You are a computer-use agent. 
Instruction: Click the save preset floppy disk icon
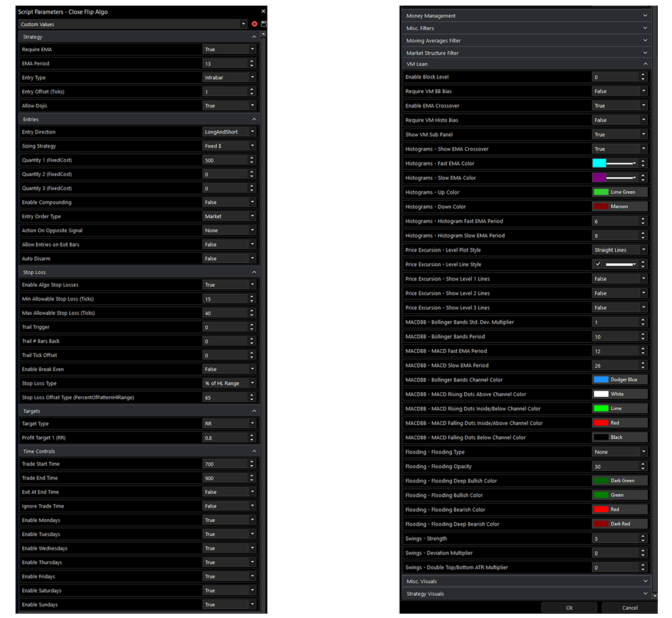[264, 24]
